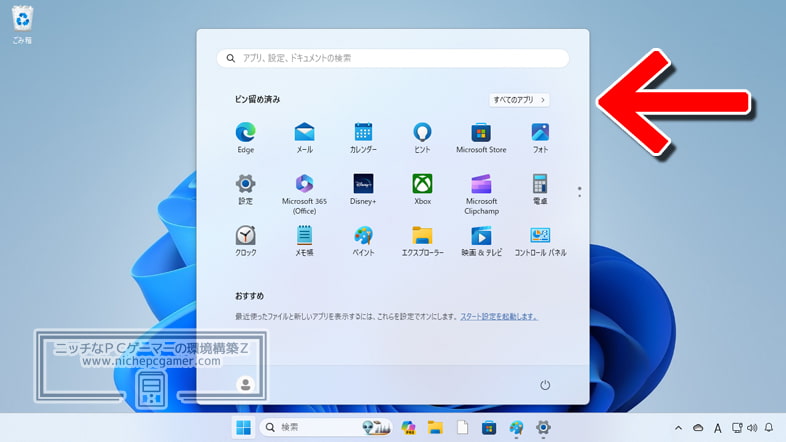Launch the Xbox app

(x=422, y=189)
